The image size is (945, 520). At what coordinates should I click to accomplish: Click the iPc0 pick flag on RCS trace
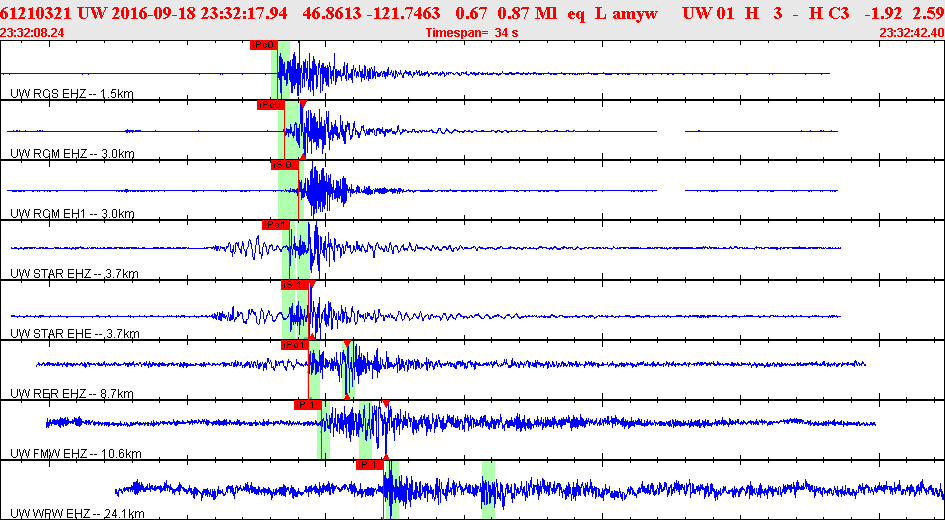(263, 45)
